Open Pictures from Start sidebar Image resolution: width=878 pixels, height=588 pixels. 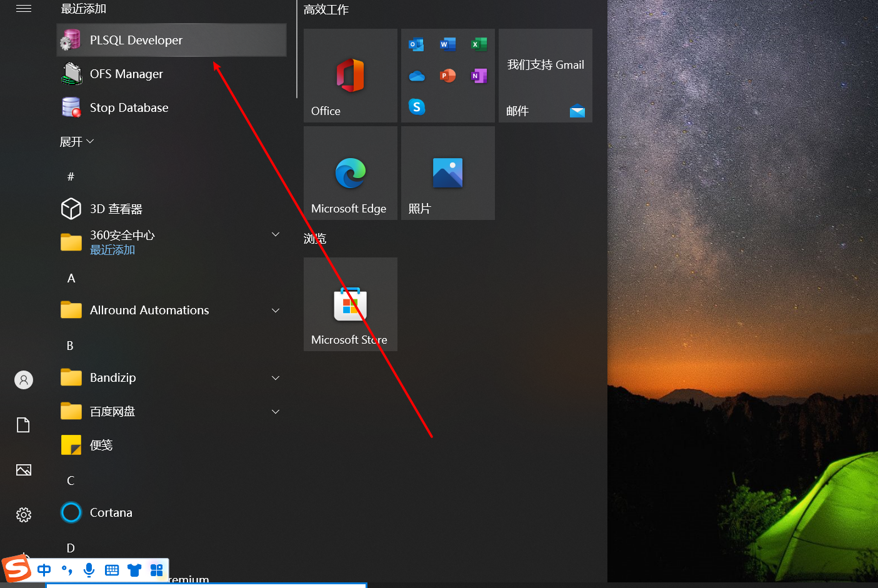[24, 470]
